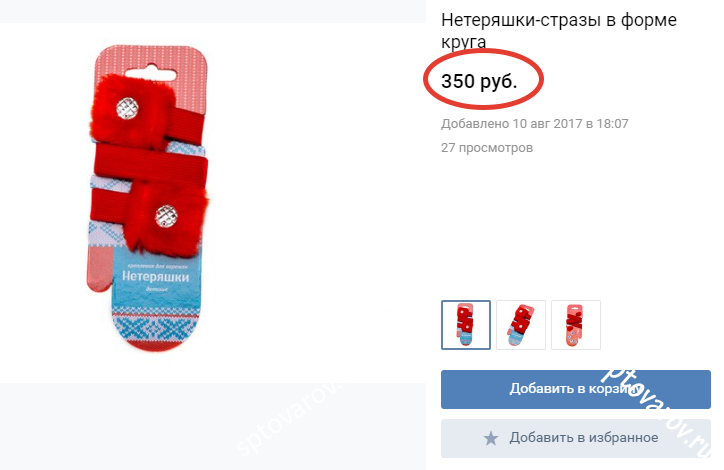Click the hang hole at the packaging top
724x470 pixels.
pyautogui.click(x=151, y=74)
